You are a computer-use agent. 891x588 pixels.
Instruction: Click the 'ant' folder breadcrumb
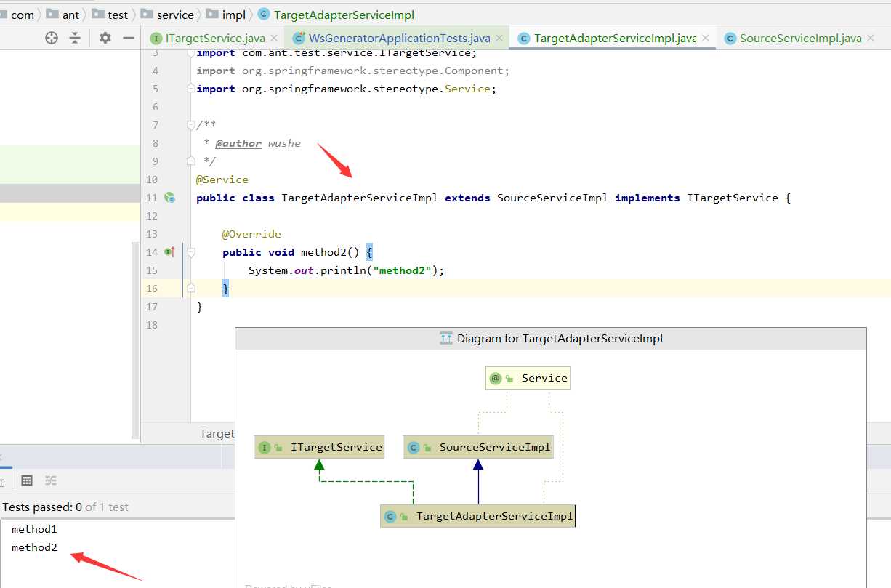coord(63,15)
